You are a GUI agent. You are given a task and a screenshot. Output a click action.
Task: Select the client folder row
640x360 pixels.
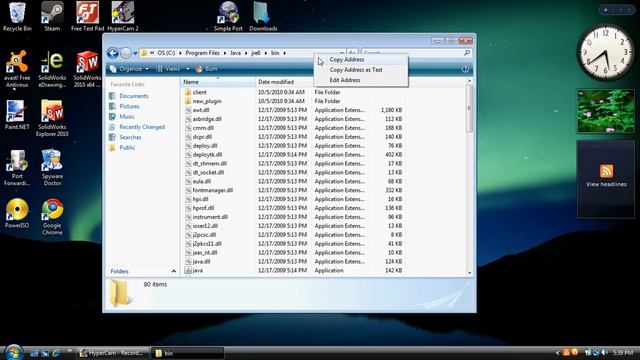coord(294,92)
